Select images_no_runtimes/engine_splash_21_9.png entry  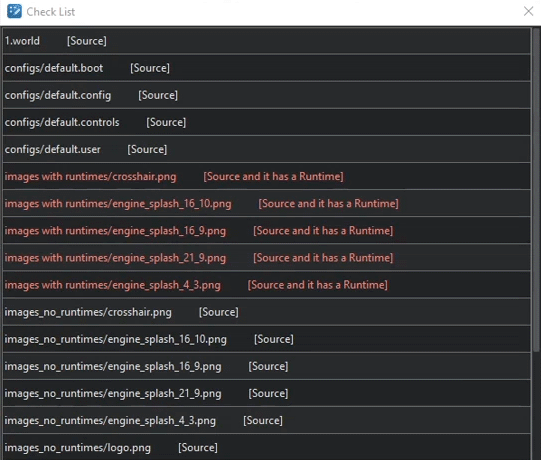click(266, 393)
